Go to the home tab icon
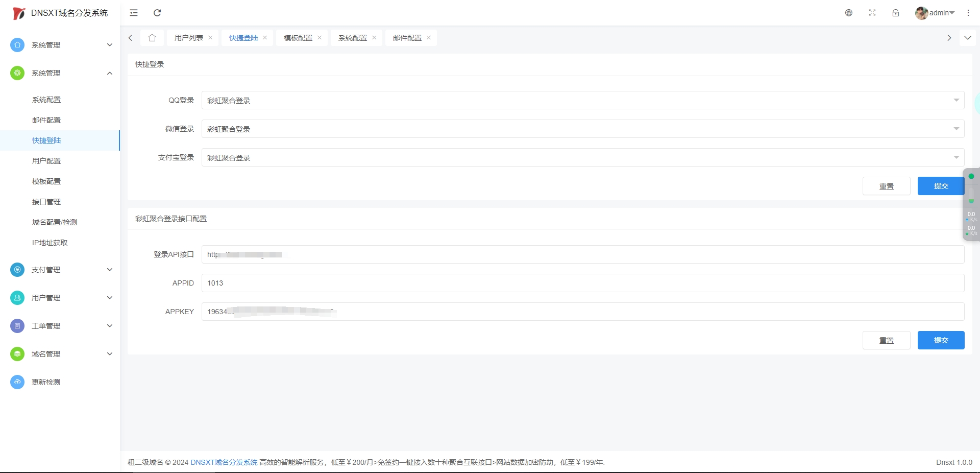Screen dimensions: 980x473 pyautogui.click(x=152, y=38)
